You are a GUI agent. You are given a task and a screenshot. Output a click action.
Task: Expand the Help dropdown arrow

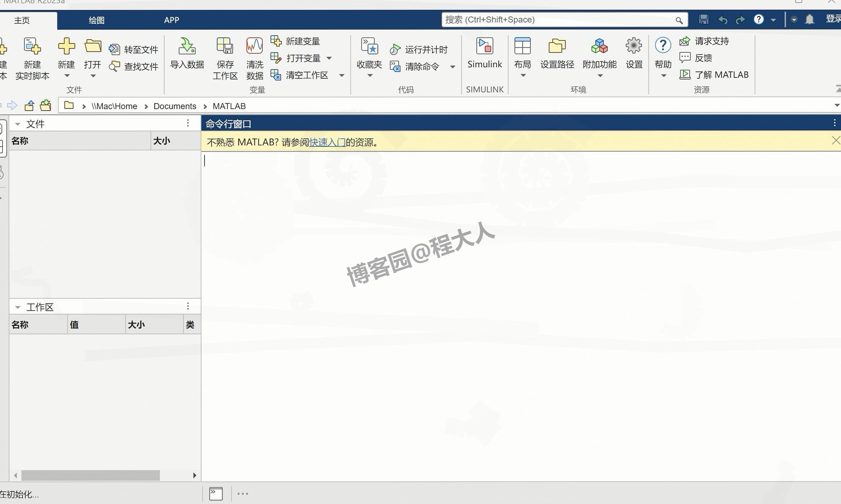(664, 75)
